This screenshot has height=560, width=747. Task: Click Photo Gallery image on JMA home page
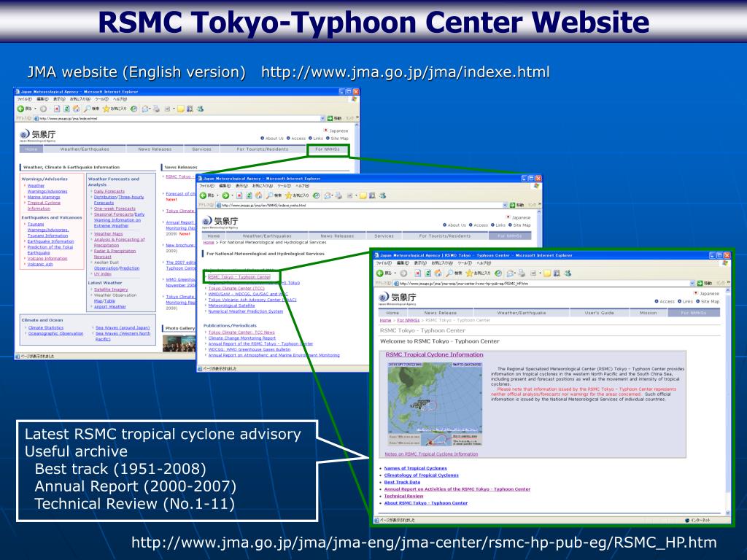(x=179, y=343)
